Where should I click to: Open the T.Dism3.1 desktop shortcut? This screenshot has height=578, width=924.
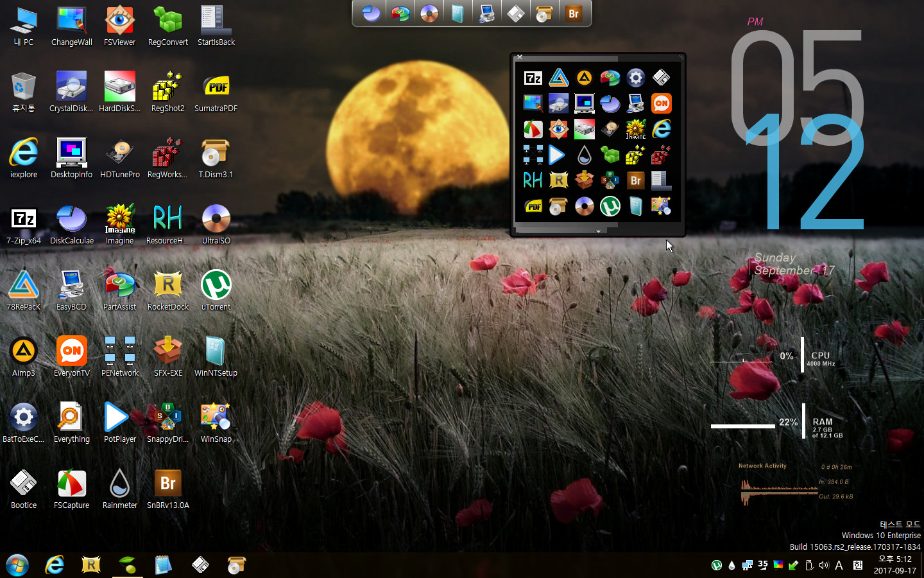pos(216,159)
